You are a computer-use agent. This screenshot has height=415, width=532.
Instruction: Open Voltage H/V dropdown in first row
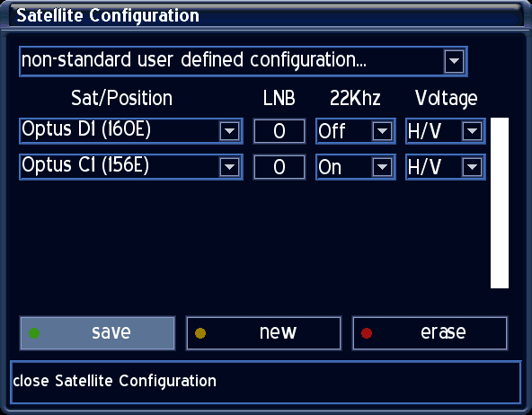tap(472, 131)
